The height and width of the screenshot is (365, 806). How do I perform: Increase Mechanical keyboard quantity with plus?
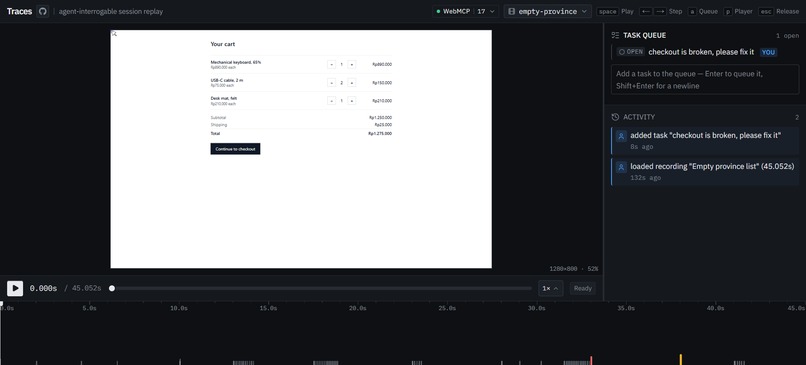[352, 64]
